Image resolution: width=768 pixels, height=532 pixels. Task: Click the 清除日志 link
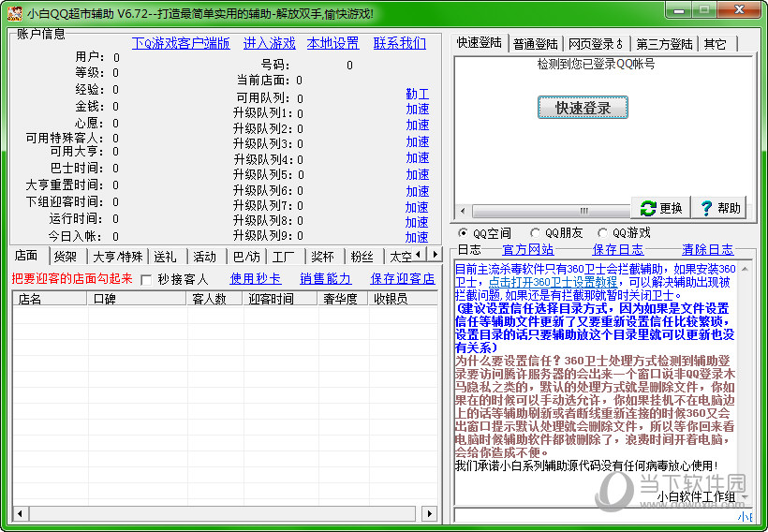coord(708,250)
